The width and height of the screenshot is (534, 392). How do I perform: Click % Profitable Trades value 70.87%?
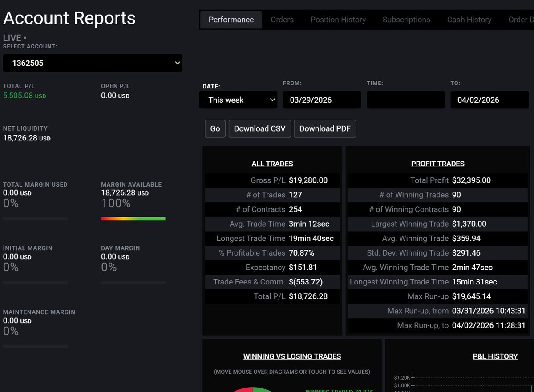click(x=301, y=252)
